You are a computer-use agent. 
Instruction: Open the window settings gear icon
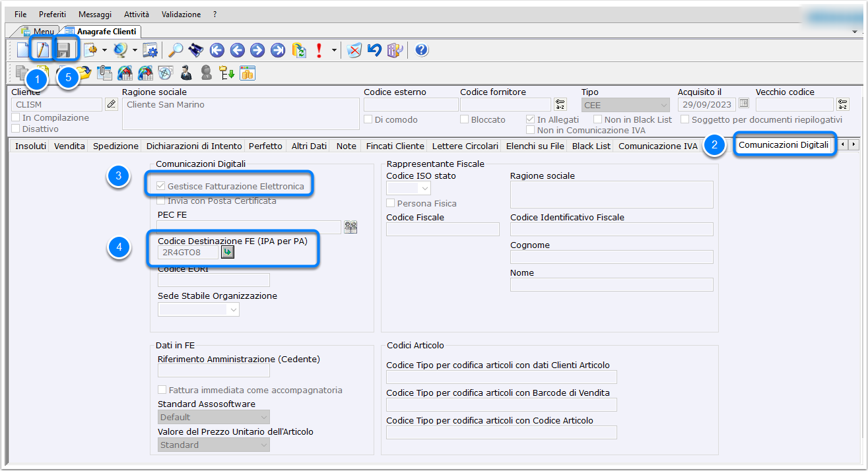(150, 50)
